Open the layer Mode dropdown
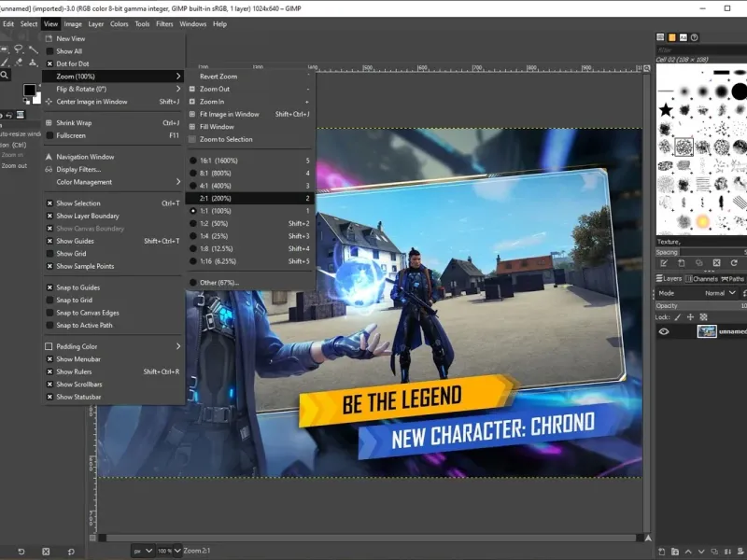Screen dimensions: 747x560 [717, 292]
